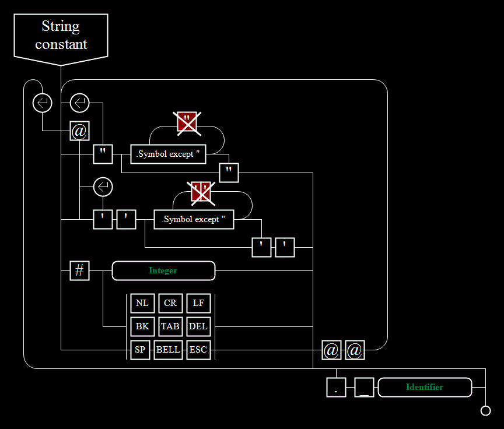Click the return-arrow circle above the single-quote boxes
Viewport: 504px width, 429px height.
pos(103,187)
